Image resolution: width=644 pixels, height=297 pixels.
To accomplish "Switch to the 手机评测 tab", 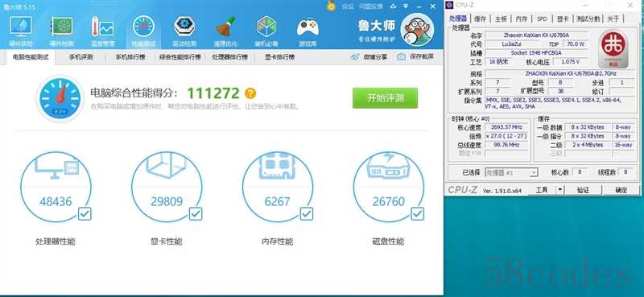I will click(81, 57).
